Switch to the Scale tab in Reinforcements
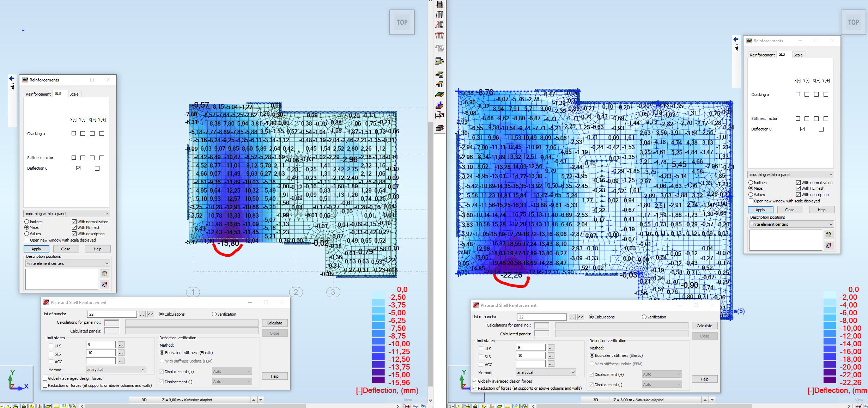The height and width of the screenshot is (408, 868). (74, 94)
